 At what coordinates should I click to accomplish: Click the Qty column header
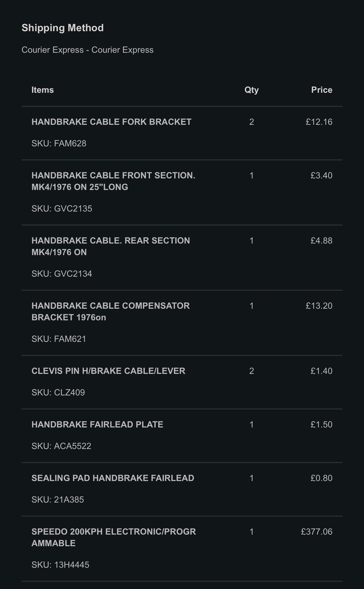[251, 90]
